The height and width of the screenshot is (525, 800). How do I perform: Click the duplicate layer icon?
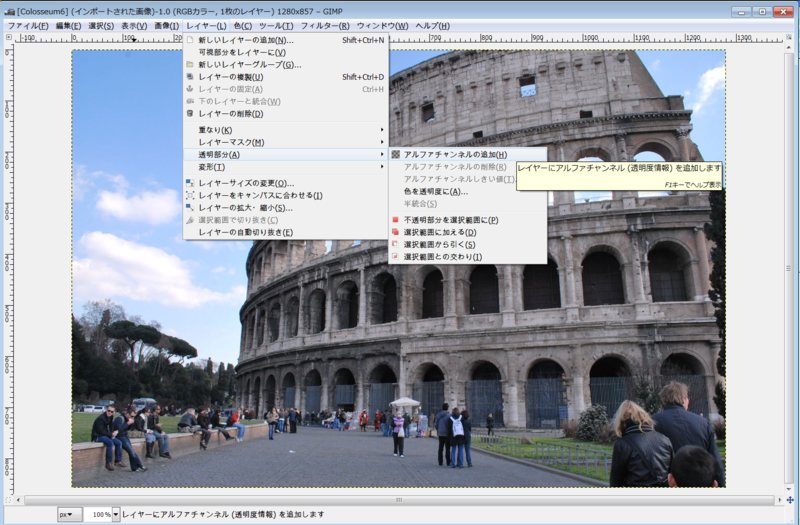tap(190, 77)
